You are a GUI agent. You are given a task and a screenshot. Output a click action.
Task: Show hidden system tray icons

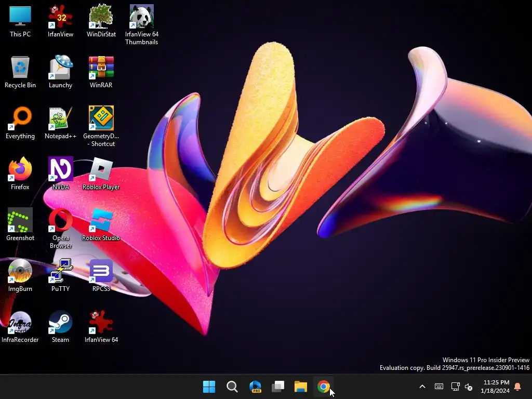(x=422, y=387)
